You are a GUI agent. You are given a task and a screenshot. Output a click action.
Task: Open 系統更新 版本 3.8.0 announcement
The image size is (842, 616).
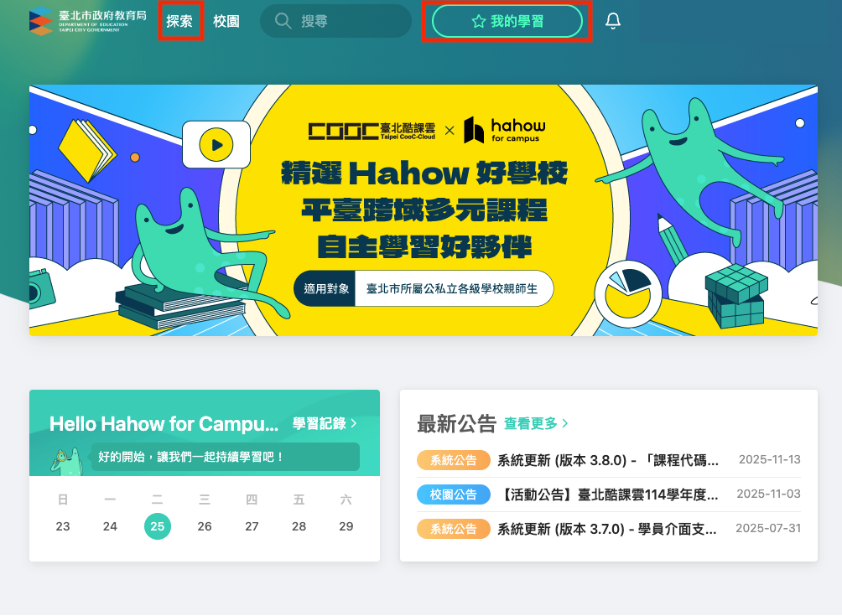point(608,460)
